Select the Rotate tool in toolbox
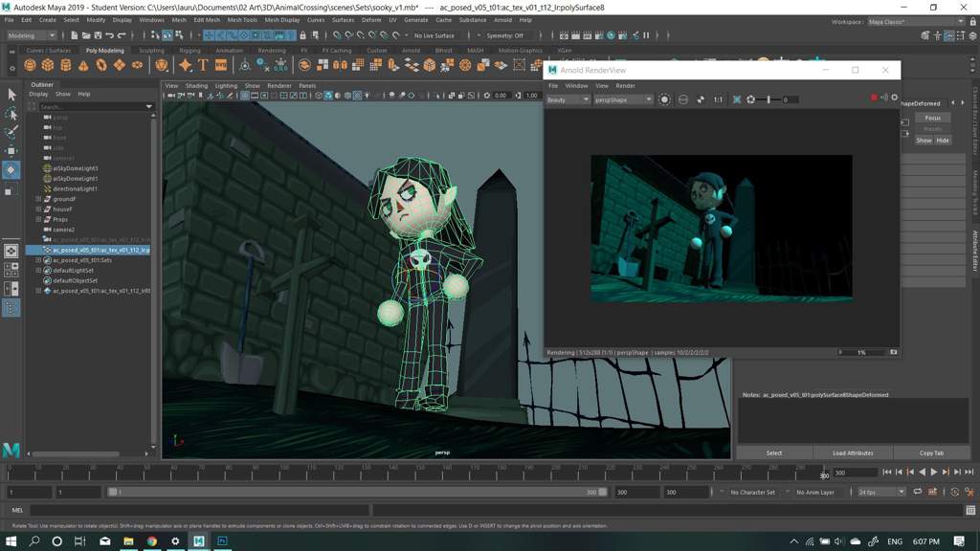The height and width of the screenshot is (551, 980). [11, 170]
